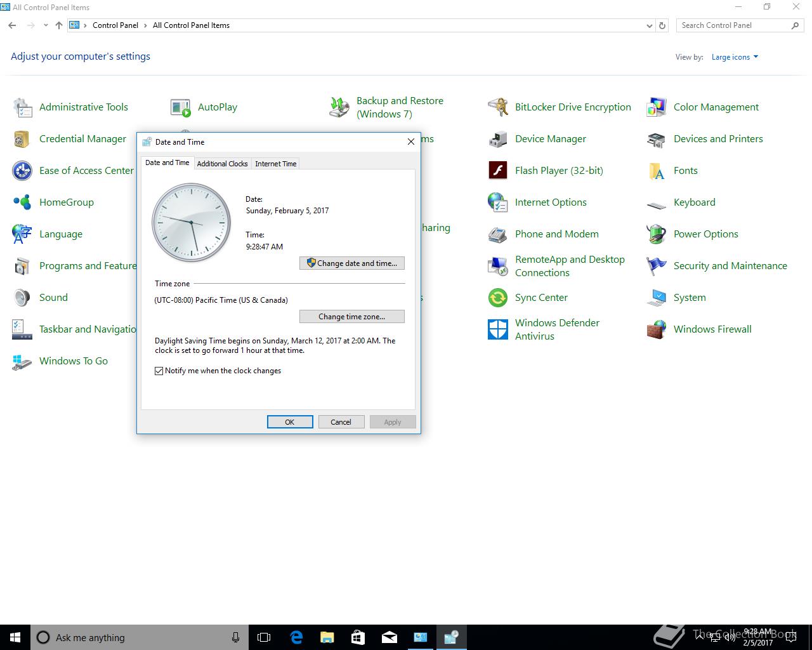Click Change time zone button
This screenshot has height=650, width=812.
[352, 317]
